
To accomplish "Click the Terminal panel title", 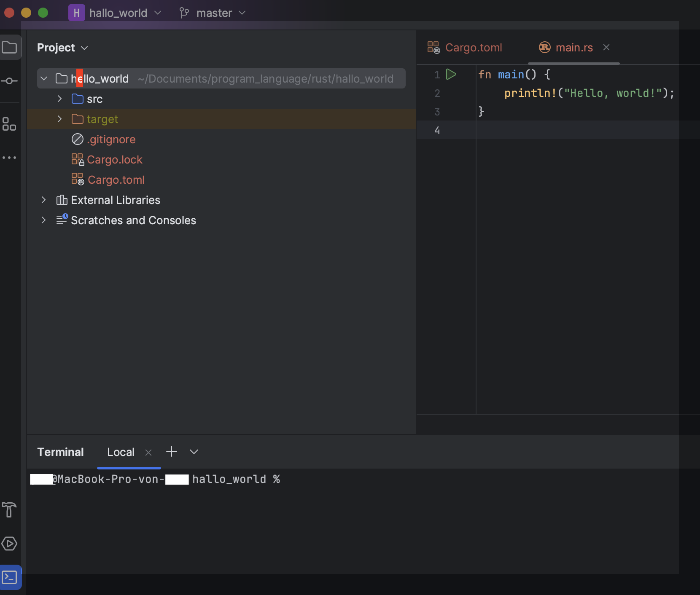I will click(60, 452).
